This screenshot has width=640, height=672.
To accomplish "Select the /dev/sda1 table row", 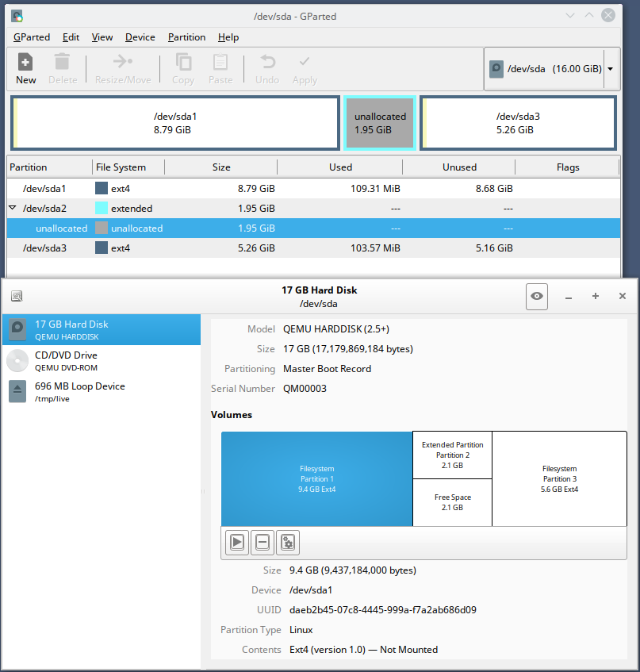I will (313, 188).
